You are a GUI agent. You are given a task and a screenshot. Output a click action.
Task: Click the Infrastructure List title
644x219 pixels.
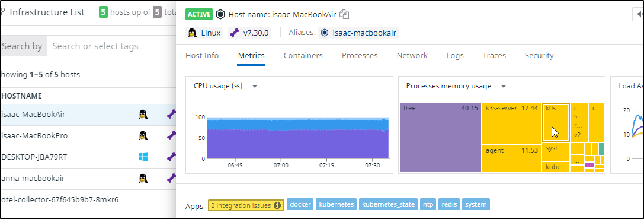pyautogui.click(x=47, y=12)
